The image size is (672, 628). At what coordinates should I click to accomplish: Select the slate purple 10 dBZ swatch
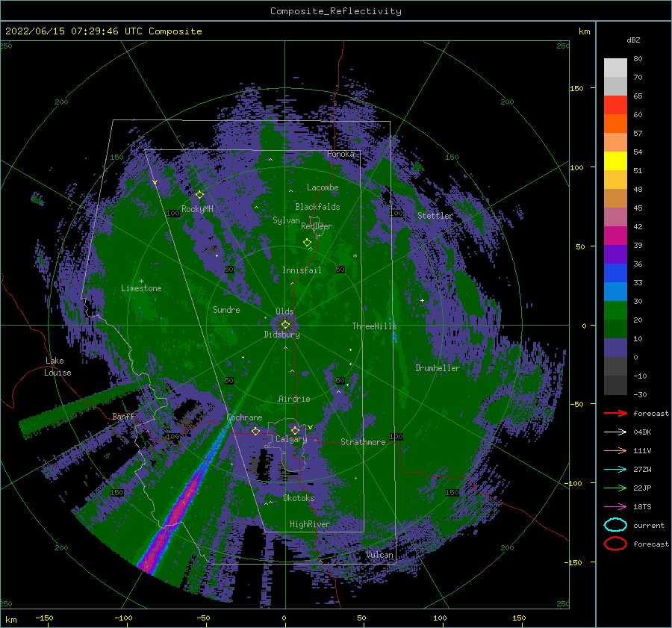tap(615, 348)
